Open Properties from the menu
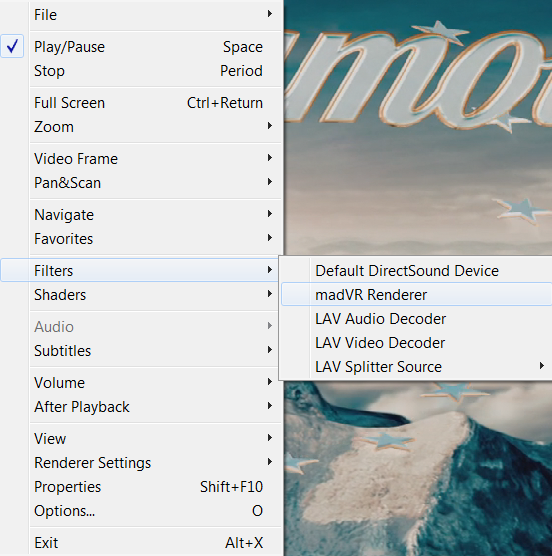Screen dimensions: 552x556 point(142,487)
